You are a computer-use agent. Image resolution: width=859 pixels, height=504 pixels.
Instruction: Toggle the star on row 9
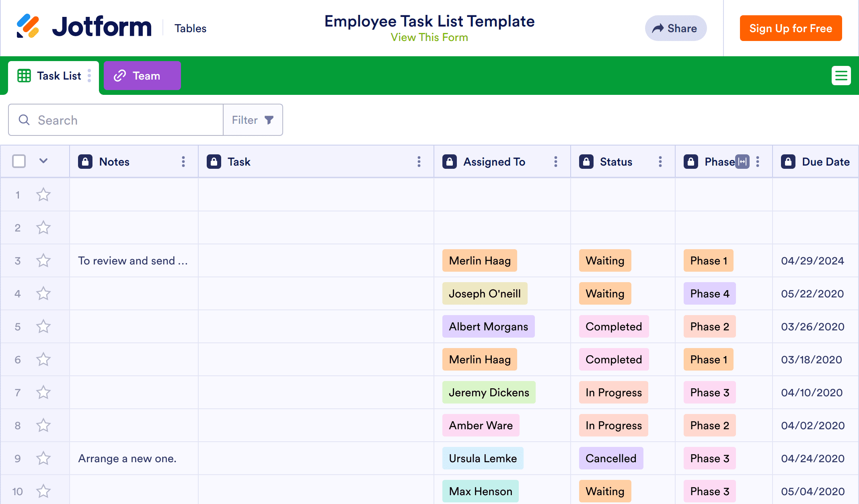pos(43,458)
